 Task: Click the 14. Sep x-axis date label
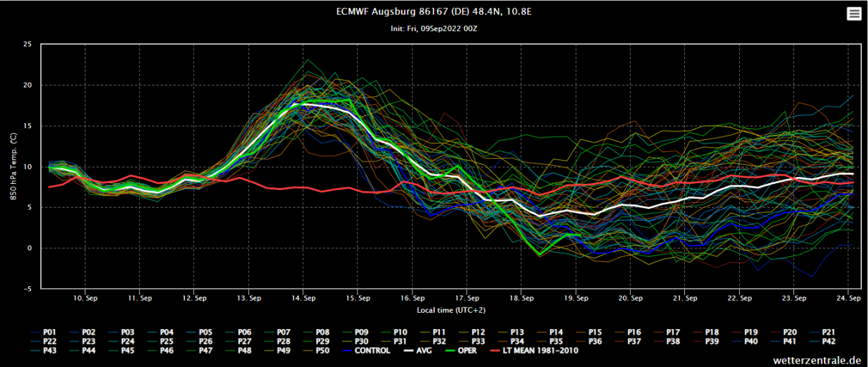point(304,298)
